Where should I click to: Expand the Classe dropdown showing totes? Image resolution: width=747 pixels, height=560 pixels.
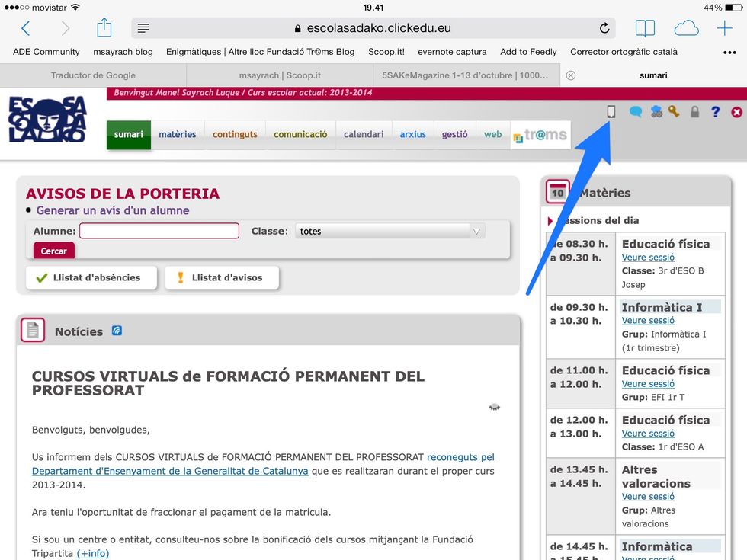(390, 231)
